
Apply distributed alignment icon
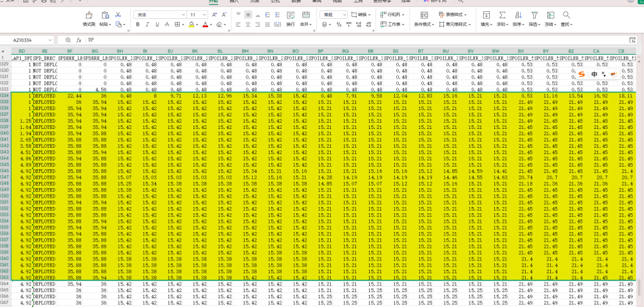click(x=277, y=25)
